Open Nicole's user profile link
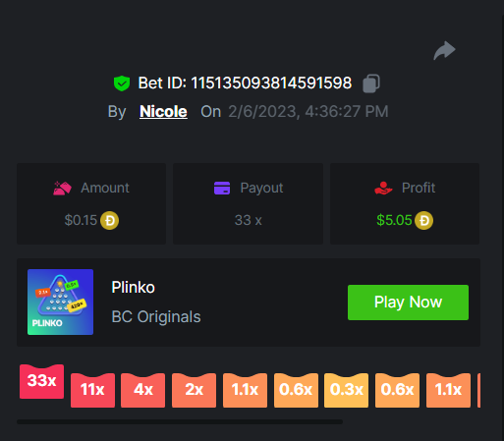Screen dimensions: 504x441 pyautogui.click(x=163, y=111)
